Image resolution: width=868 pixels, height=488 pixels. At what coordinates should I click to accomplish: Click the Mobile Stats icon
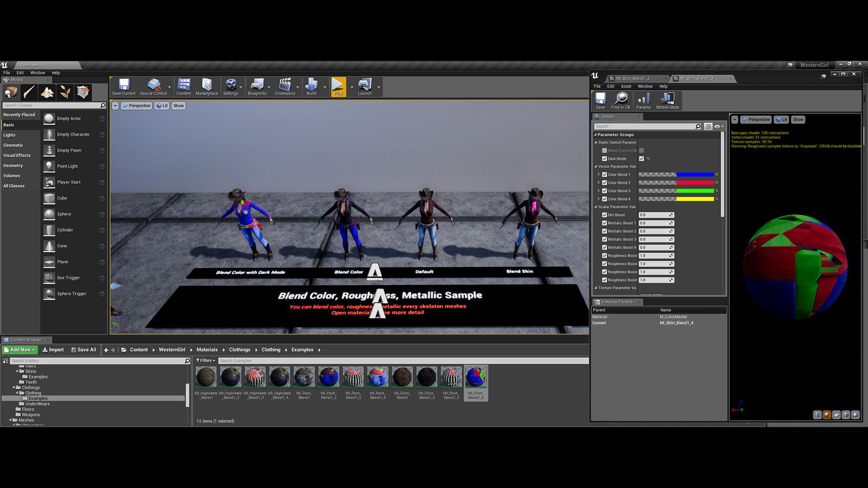(x=668, y=101)
